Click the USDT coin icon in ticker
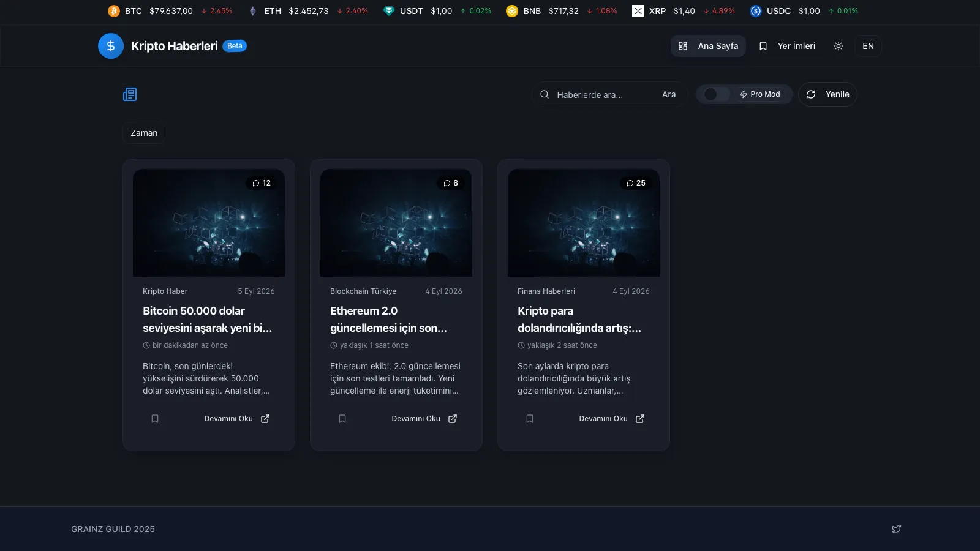Screen dimensions: 980x551 (x=389, y=11)
